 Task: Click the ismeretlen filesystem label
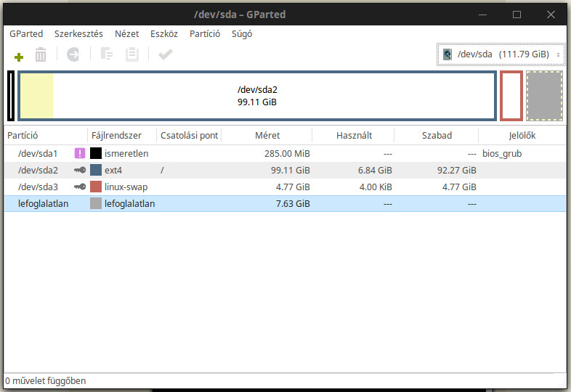click(x=126, y=153)
